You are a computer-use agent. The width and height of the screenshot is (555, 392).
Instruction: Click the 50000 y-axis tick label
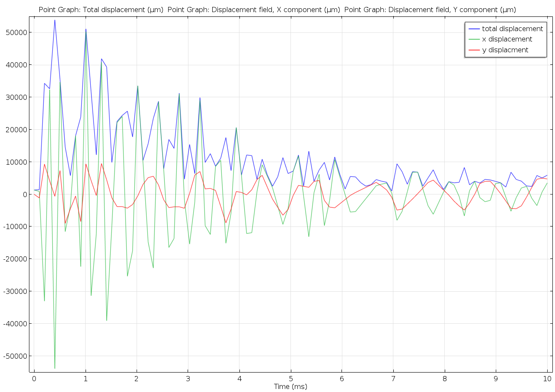[x=15, y=32]
